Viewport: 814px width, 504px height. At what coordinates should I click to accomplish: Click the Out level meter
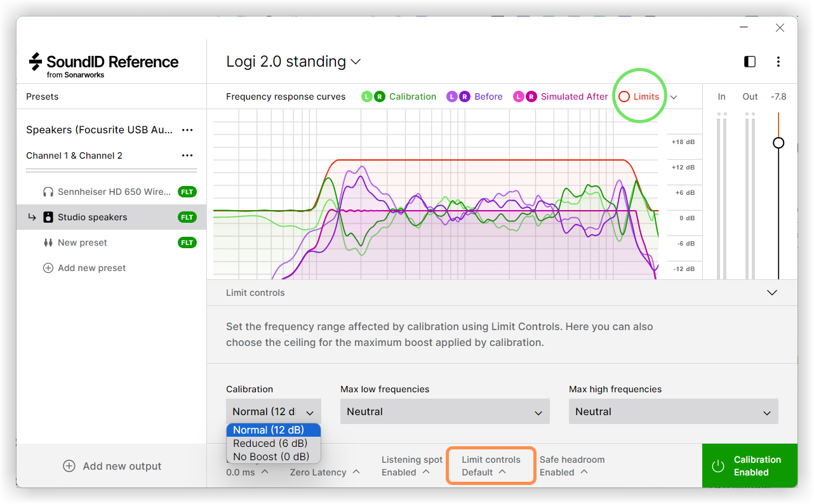click(x=751, y=196)
